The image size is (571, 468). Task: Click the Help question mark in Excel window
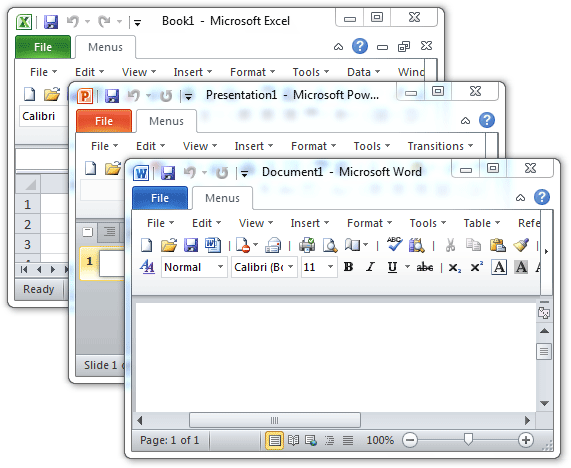(360, 46)
